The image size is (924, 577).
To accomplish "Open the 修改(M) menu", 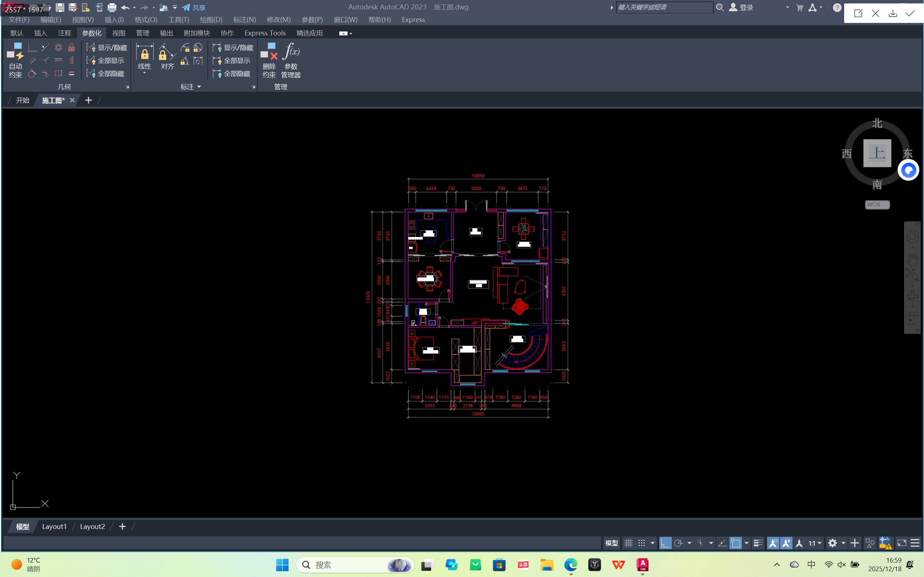I will coord(279,20).
